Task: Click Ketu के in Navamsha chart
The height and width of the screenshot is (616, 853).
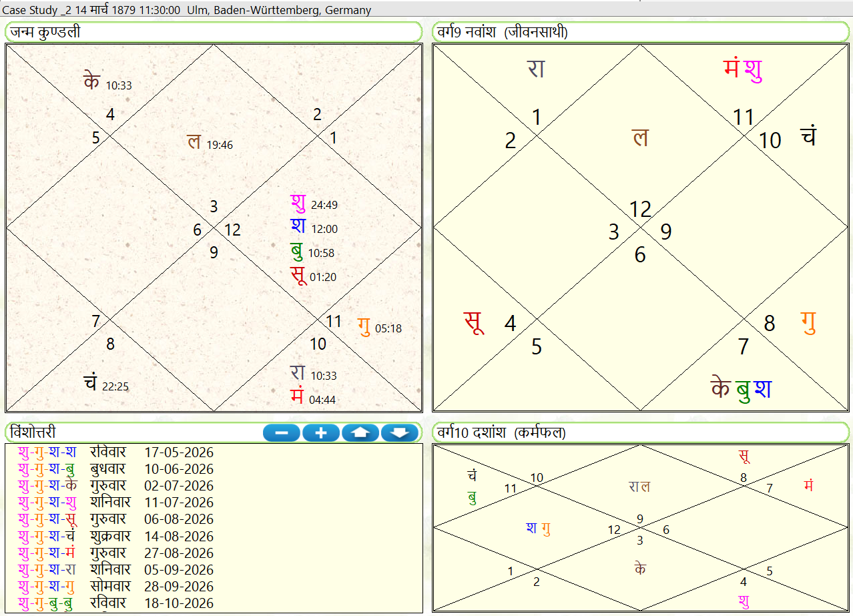Action: 721,388
